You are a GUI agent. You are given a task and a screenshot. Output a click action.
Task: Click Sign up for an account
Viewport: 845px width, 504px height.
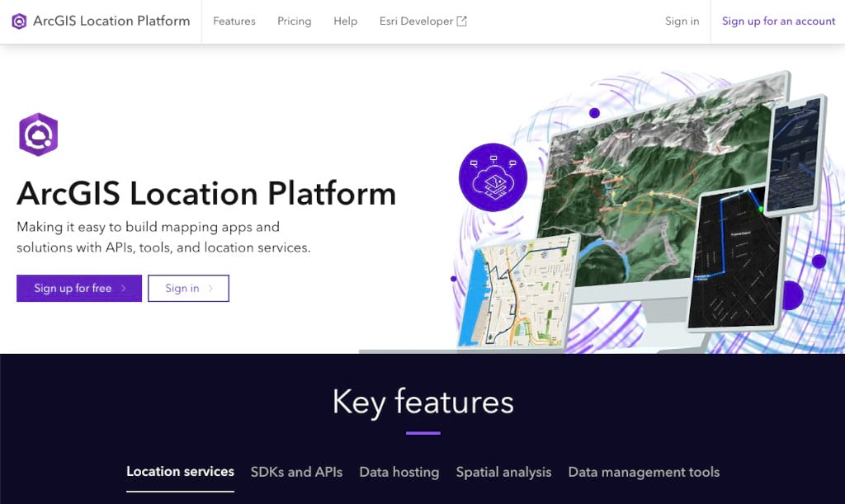(x=778, y=21)
